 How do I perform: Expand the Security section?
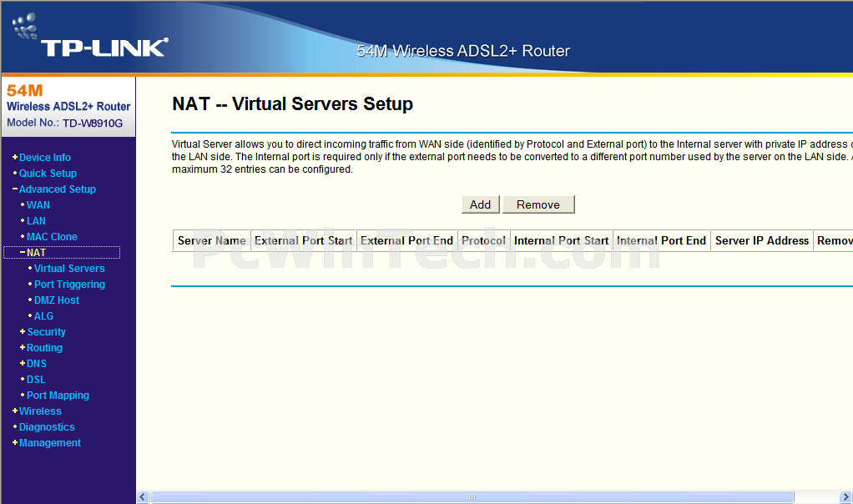pos(46,332)
